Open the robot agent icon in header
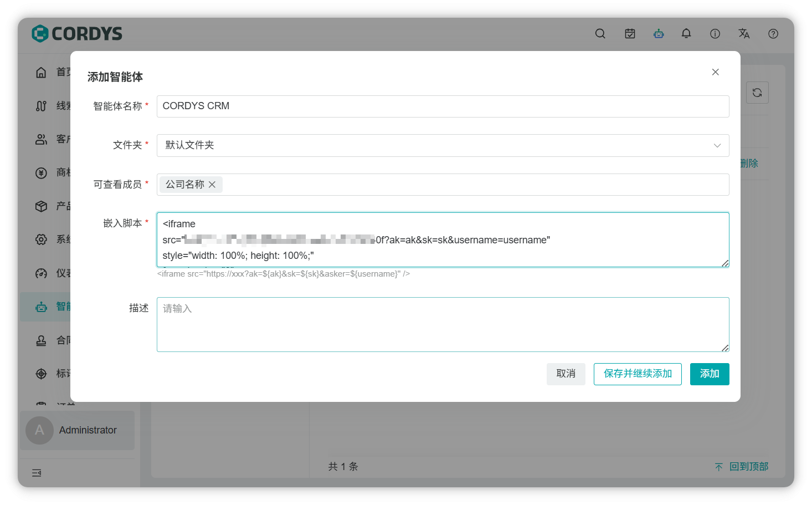 coord(659,34)
